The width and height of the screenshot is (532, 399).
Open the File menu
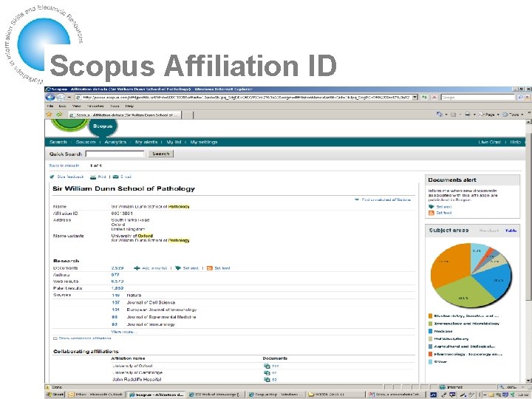50,106
